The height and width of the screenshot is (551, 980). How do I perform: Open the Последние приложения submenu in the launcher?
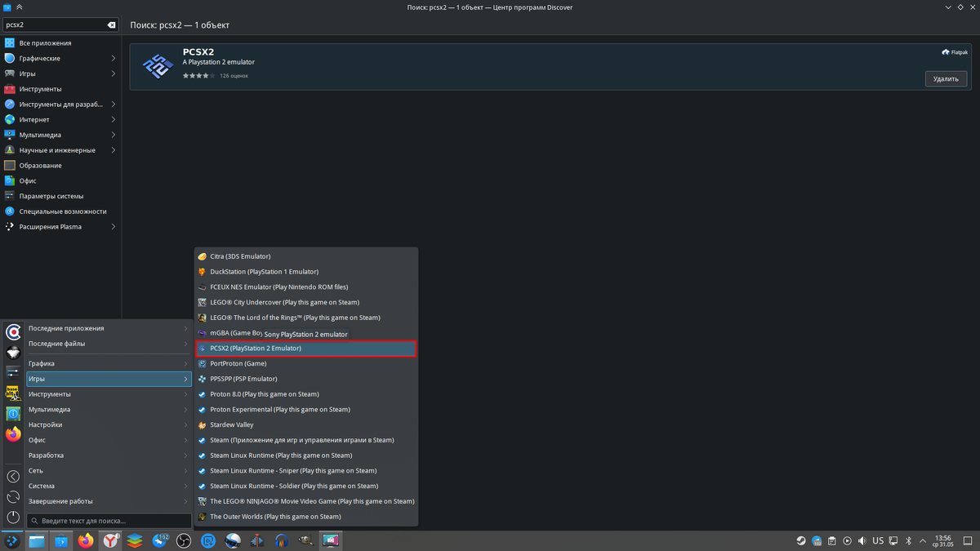[x=109, y=328]
